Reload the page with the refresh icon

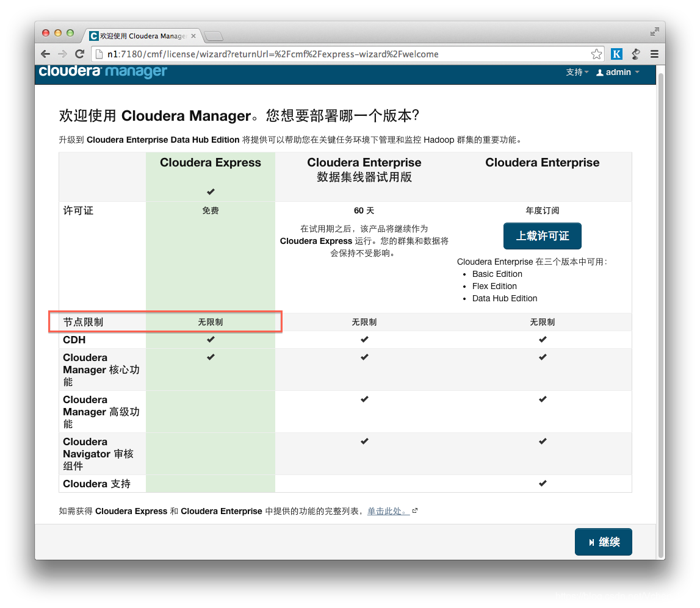point(80,54)
